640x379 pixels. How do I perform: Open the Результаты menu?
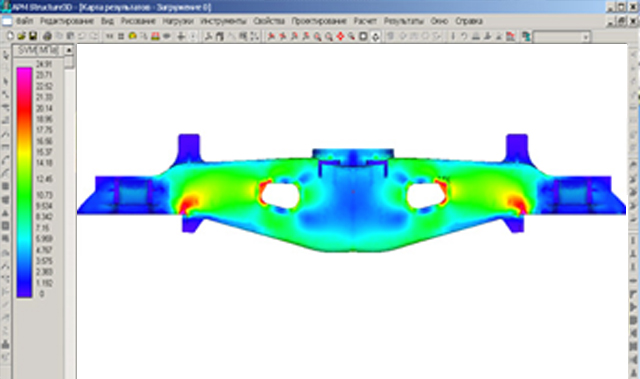(x=403, y=21)
